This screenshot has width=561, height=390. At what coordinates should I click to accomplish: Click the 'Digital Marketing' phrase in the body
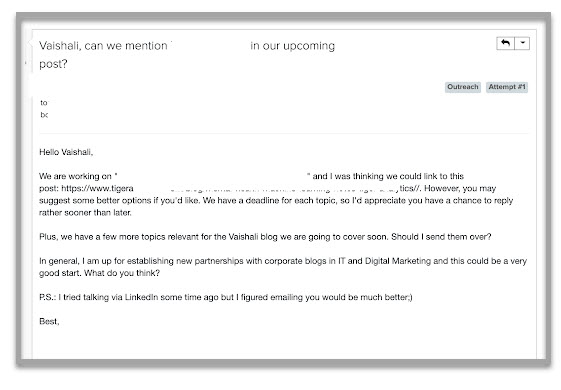pyautogui.click(x=398, y=261)
